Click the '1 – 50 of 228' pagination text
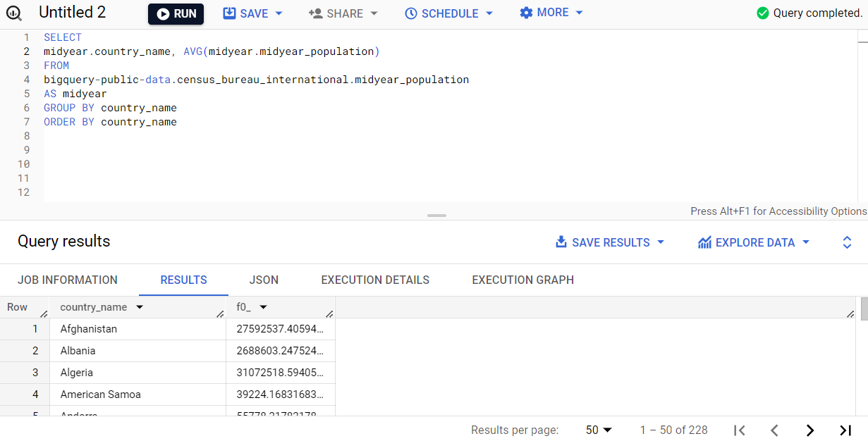This screenshot has height=441, width=868. [673, 430]
